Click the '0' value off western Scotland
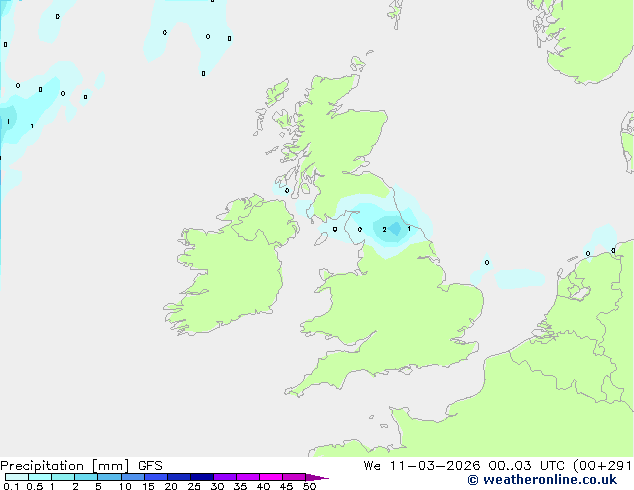Viewport: 634px width, 490px height. [x=287, y=190]
